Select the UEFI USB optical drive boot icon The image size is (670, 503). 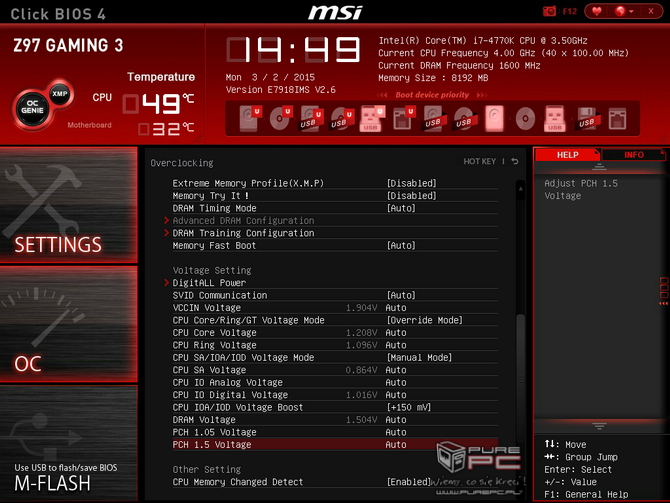pyautogui.click(x=342, y=118)
